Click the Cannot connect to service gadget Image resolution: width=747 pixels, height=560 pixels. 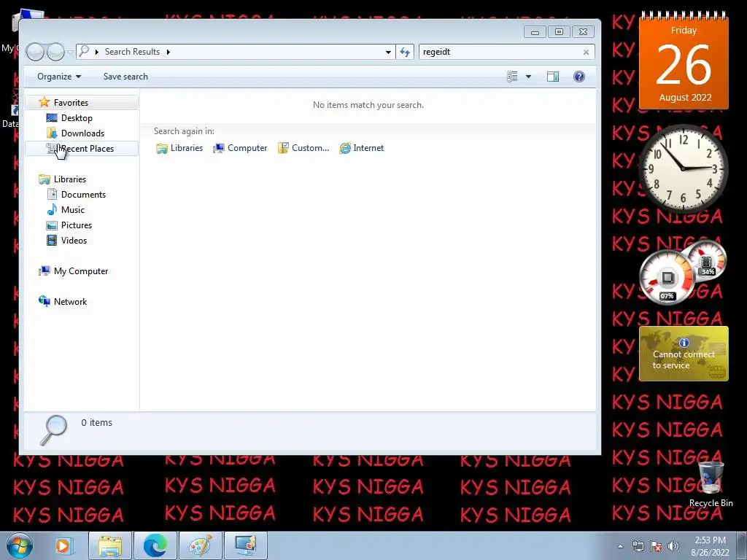pyautogui.click(x=684, y=354)
